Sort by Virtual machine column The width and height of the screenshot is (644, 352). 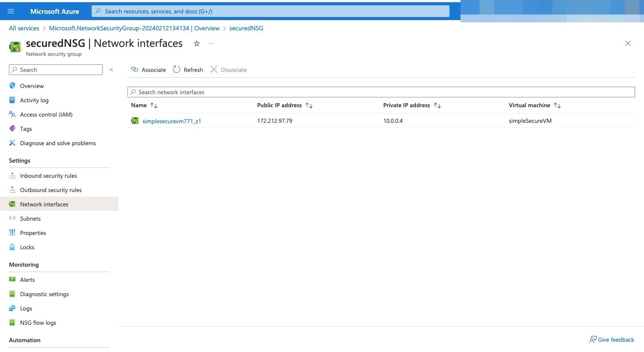pos(535,105)
